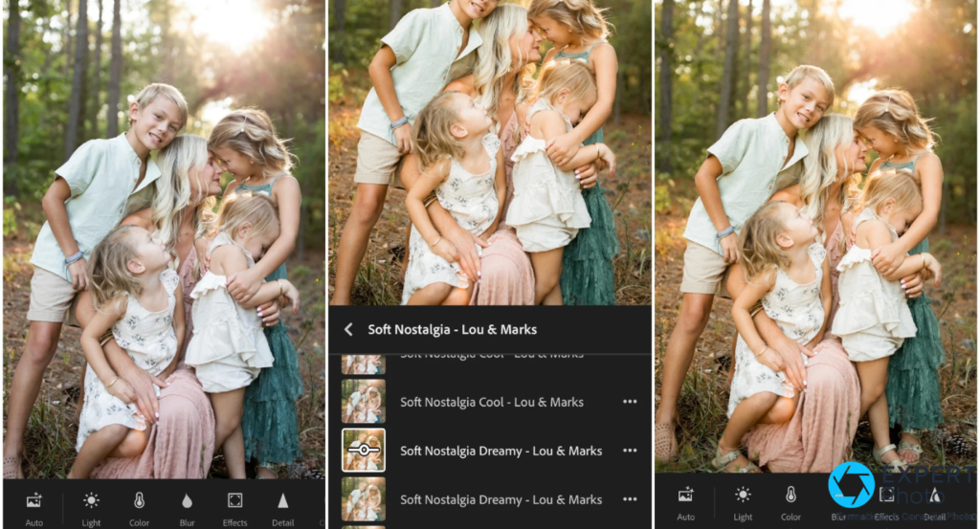Open the three-dot menu for the highlighted Dreamy preset

point(630,451)
